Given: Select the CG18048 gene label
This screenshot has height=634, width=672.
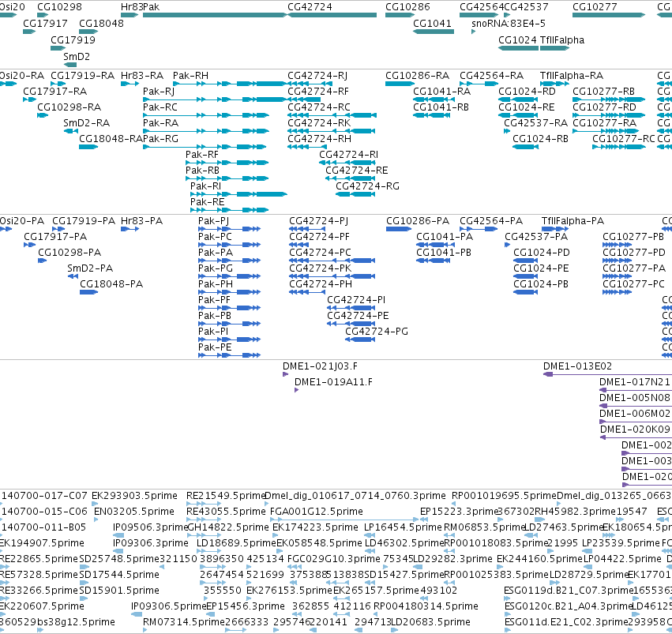Looking at the screenshot, I should tap(101, 24).
